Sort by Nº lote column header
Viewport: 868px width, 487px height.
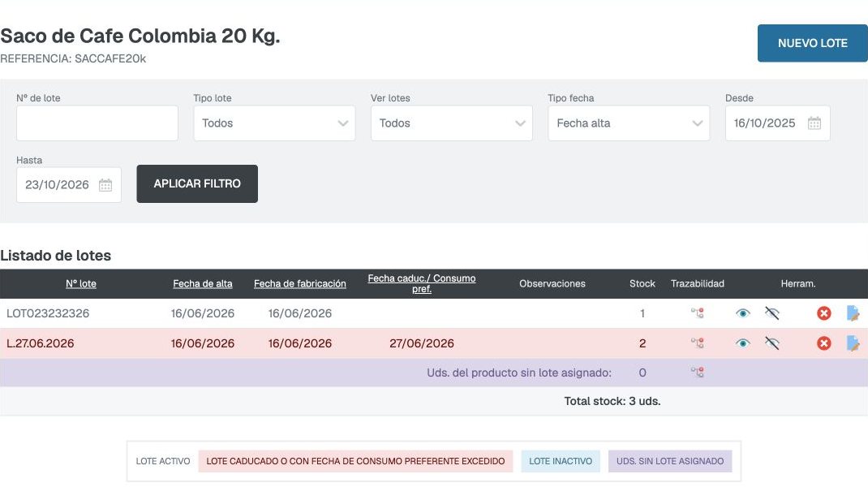coord(81,283)
